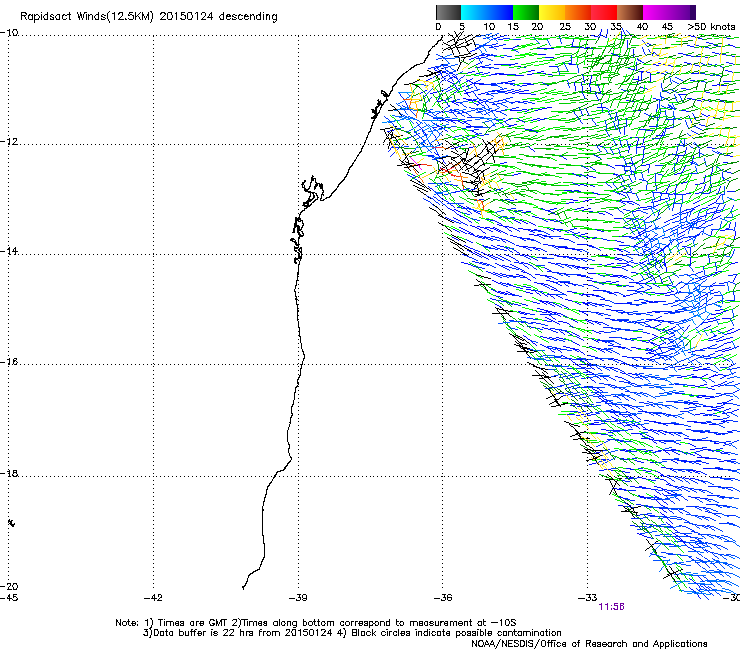Viewport: 740px width, 650px height.
Task: Click the '-10' latitude axis label
Action: click(x=9, y=33)
